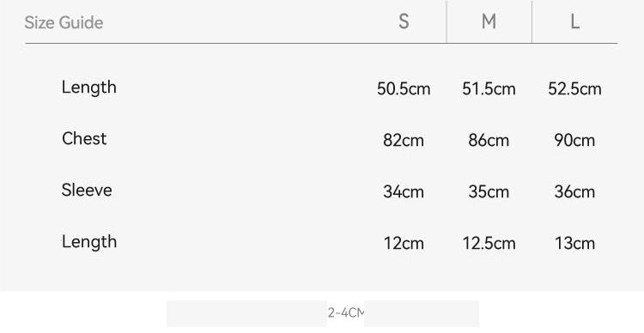Select the S size column header

click(x=404, y=21)
